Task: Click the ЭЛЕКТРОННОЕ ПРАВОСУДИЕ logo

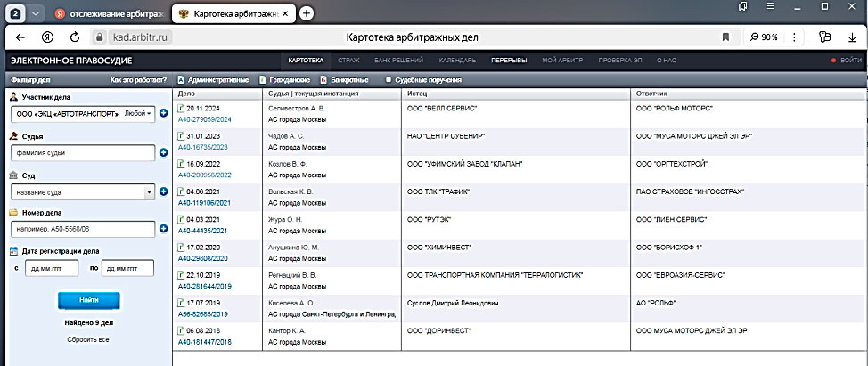Action: click(71, 61)
